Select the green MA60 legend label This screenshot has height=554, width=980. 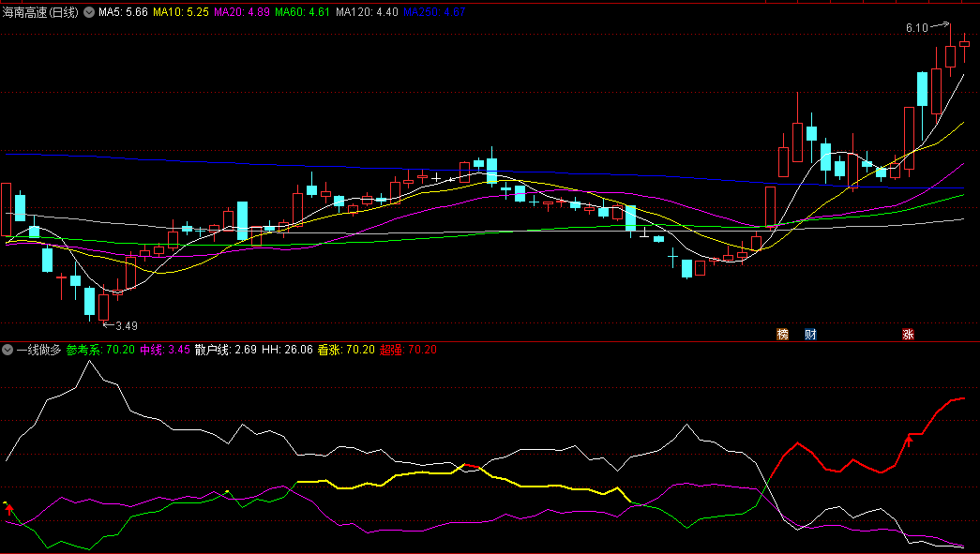click(302, 13)
